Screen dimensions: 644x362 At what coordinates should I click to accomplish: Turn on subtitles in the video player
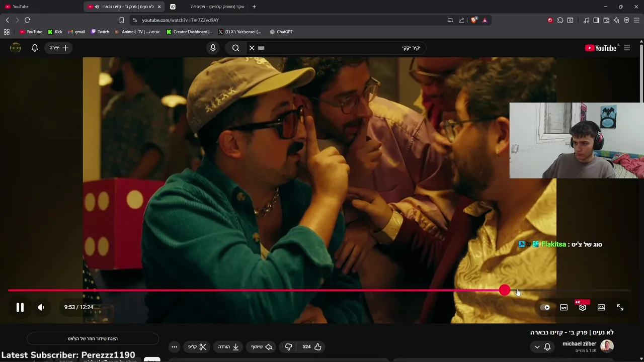click(x=564, y=307)
